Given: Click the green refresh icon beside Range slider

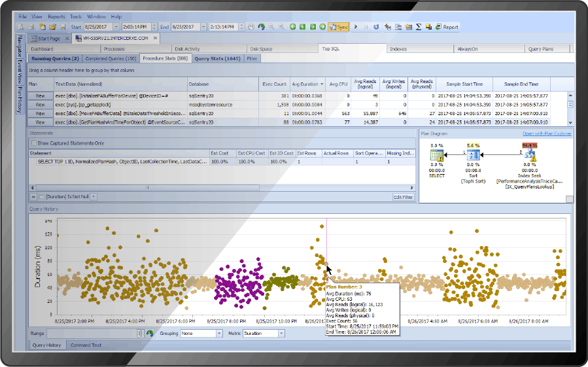Looking at the screenshot, I should click(x=150, y=333).
